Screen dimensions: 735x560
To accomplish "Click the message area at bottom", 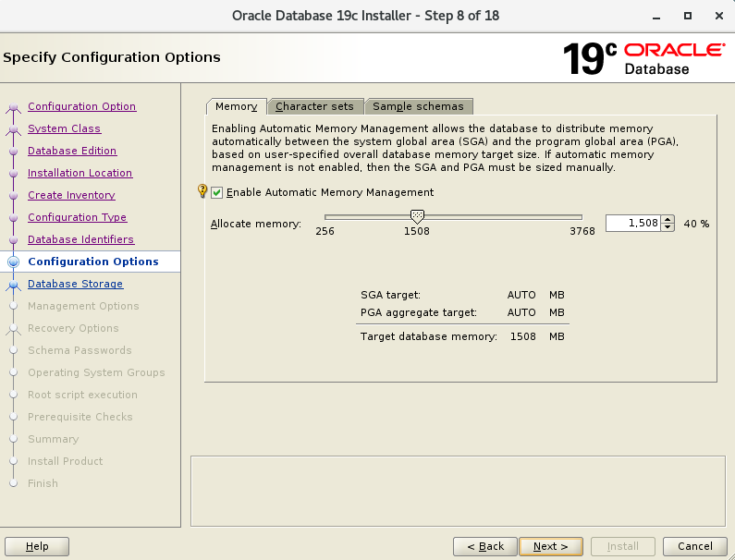I will [x=458, y=491].
